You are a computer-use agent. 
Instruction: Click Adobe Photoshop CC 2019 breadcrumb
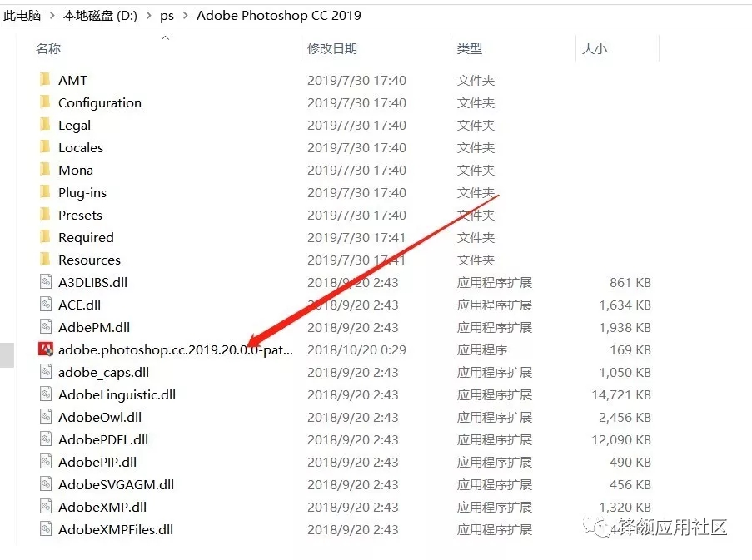coord(279,15)
